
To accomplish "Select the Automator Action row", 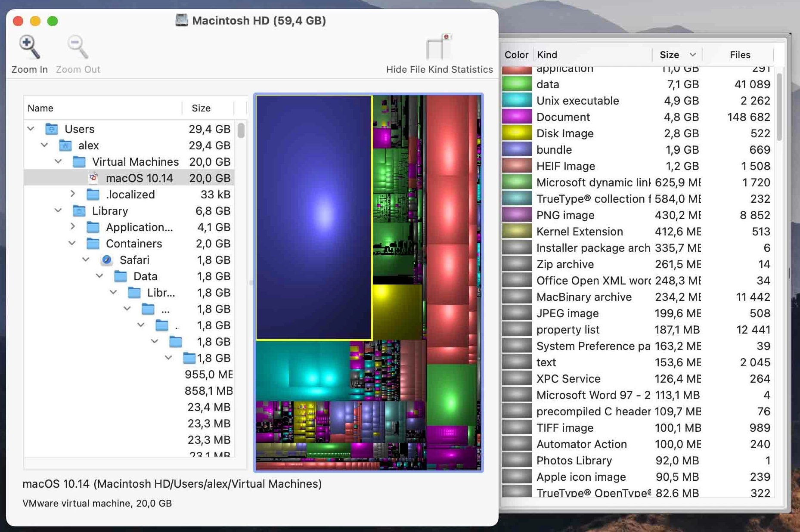I will [x=638, y=444].
